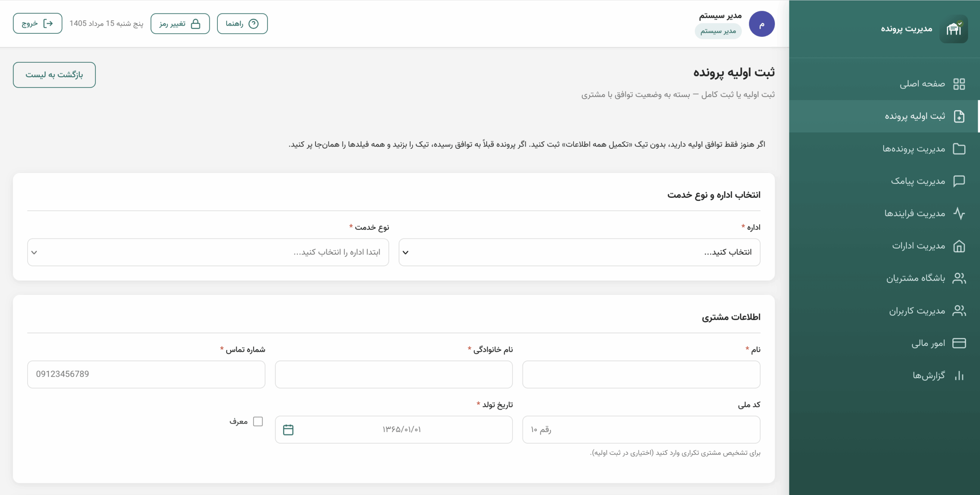Click the lock icon in تغییر رمز
This screenshot has height=495, width=980.
click(x=196, y=24)
